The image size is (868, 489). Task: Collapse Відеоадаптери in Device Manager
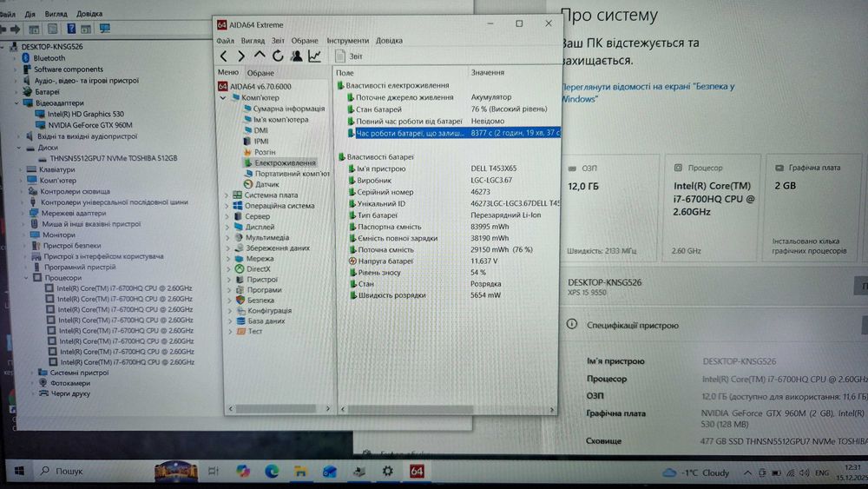pyautogui.click(x=17, y=103)
